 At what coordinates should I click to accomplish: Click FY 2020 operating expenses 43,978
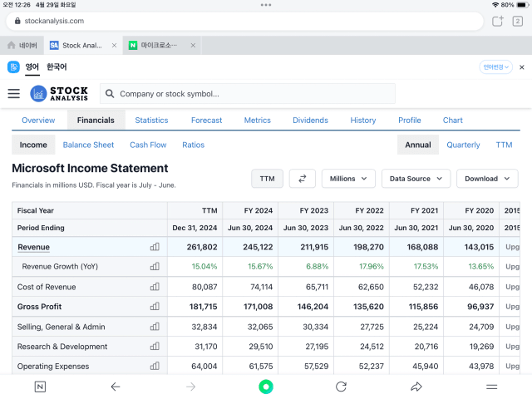coord(481,366)
